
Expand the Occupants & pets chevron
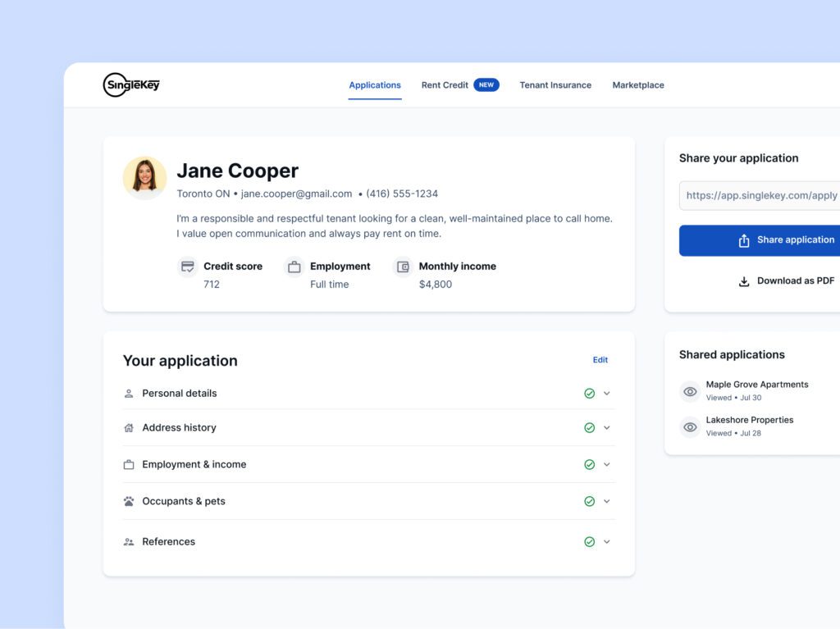pyautogui.click(x=607, y=502)
